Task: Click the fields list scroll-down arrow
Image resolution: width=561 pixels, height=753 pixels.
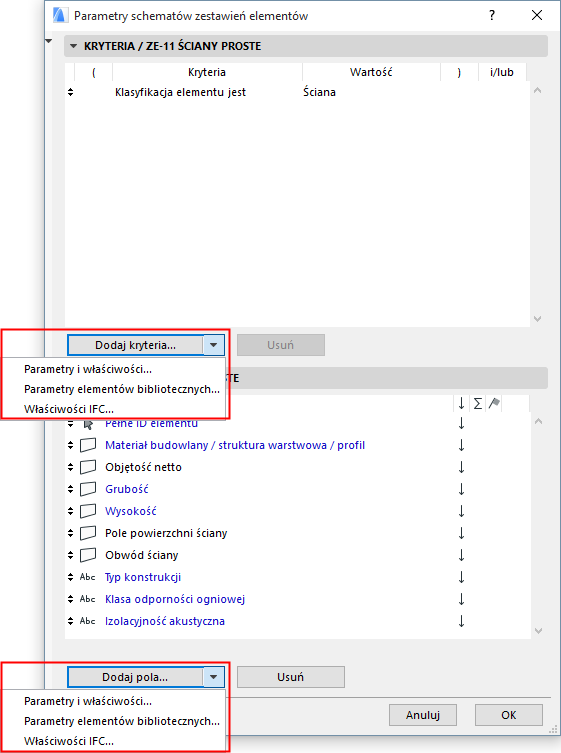Action: 538,631
